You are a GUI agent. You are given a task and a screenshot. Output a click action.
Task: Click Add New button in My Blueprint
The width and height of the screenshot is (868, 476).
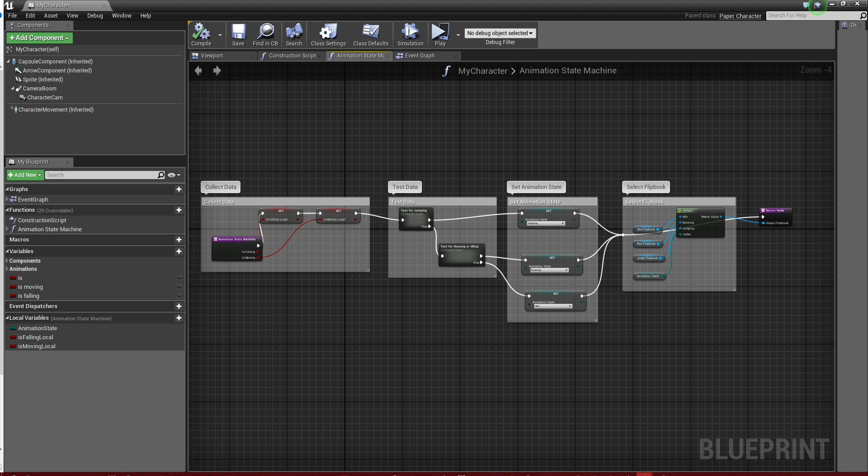pyautogui.click(x=25, y=175)
